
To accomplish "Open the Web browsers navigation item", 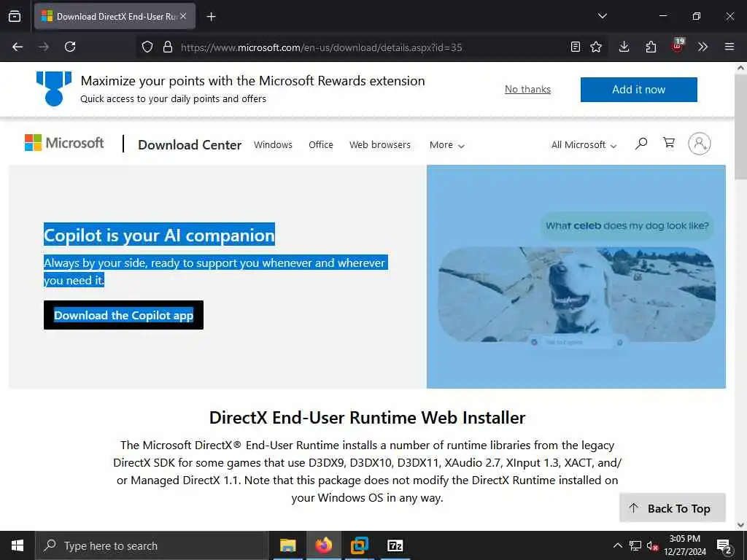I will [x=379, y=145].
